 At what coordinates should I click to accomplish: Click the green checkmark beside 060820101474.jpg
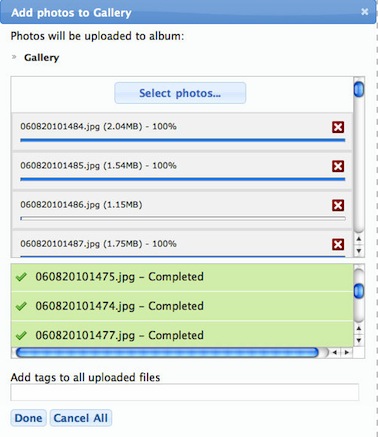pos(21,306)
